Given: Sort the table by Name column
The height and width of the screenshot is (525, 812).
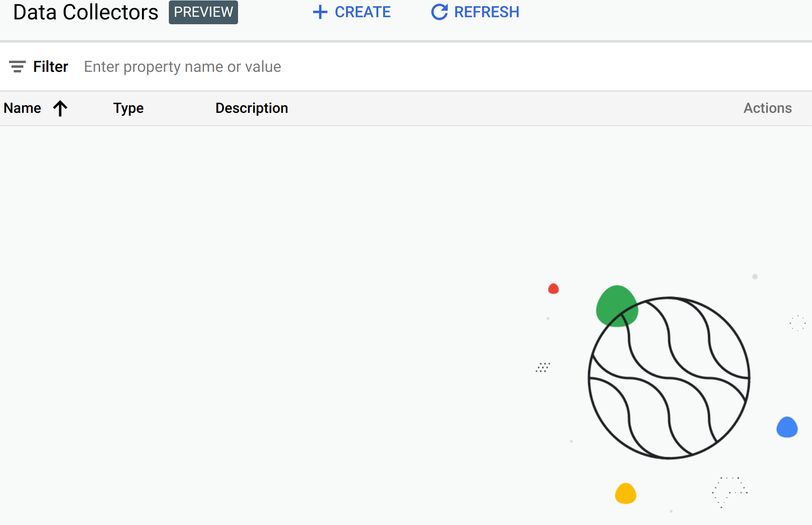Looking at the screenshot, I should [x=22, y=108].
